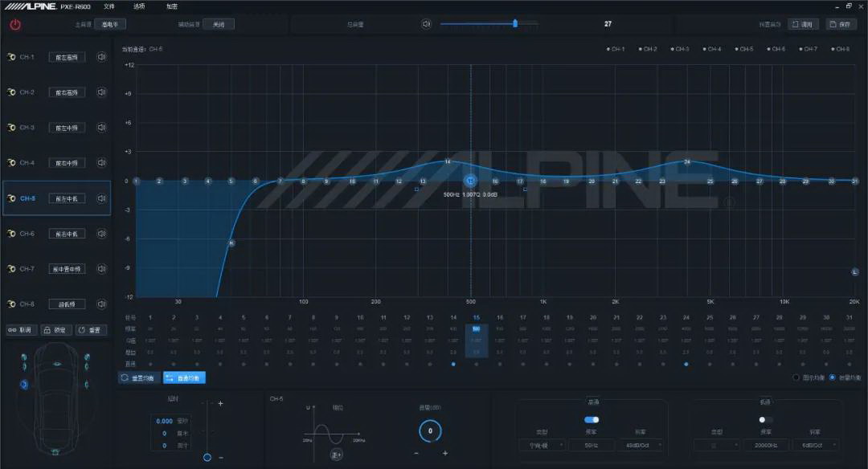Select the parametric EQ radio button
868x469 pixels.
[x=832, y=377]
